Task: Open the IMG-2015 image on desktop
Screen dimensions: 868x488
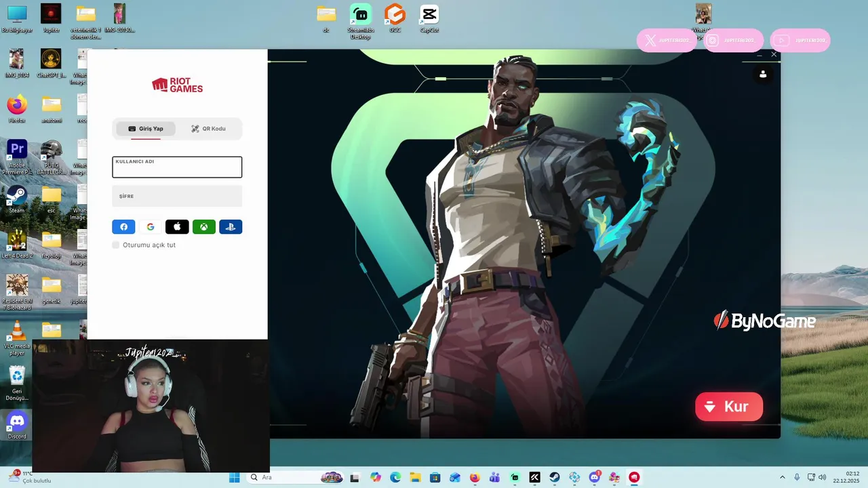Action: (x=119, y=18)
